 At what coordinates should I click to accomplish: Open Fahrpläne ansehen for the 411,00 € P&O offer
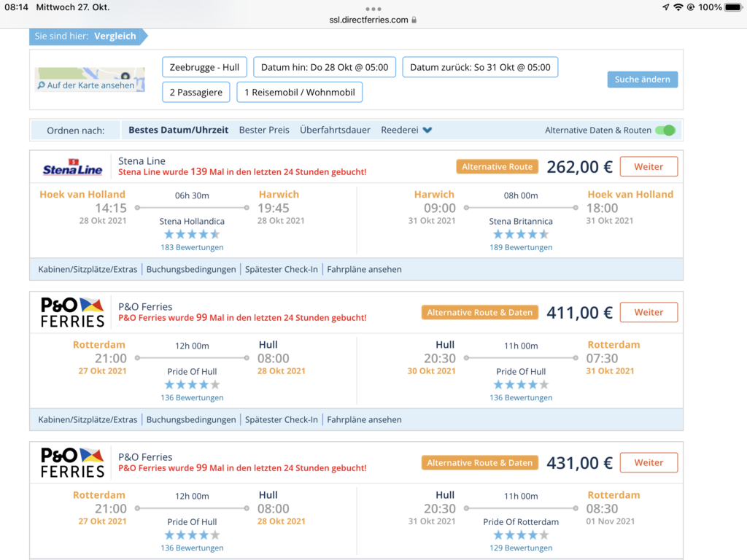[x=364, y=420]
